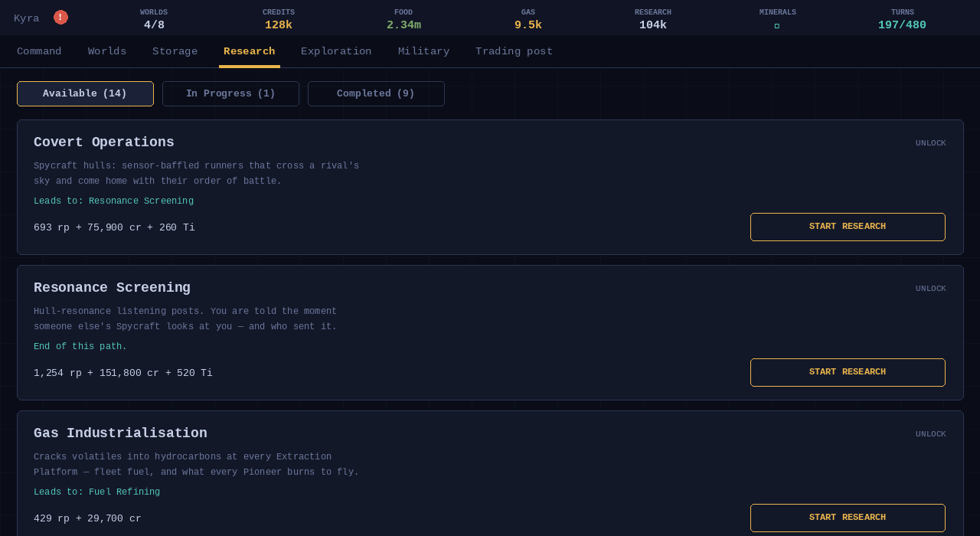Click the Credits 128k counter
Image resolution: width=980 pixels, height=536 pixels.
[x=279, y=19]
